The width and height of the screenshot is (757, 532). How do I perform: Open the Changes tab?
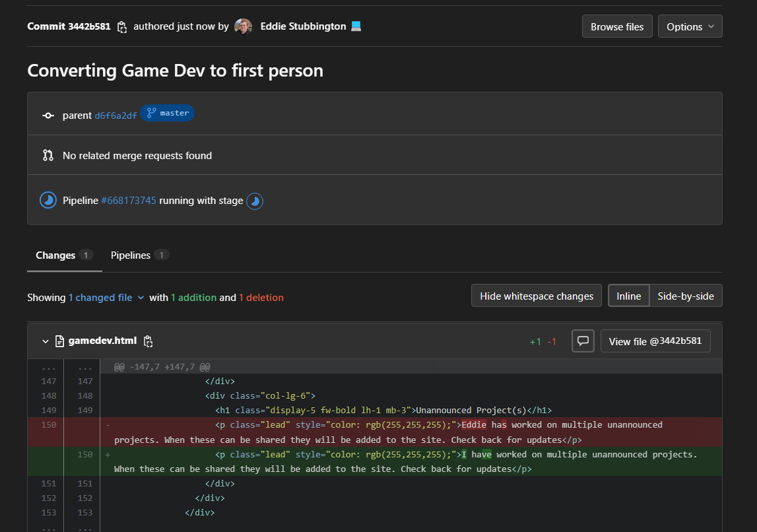pos(64,255)
